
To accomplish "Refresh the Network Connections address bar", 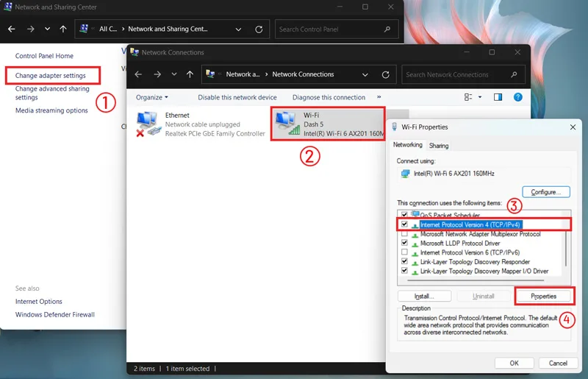I will click(385, 74).
